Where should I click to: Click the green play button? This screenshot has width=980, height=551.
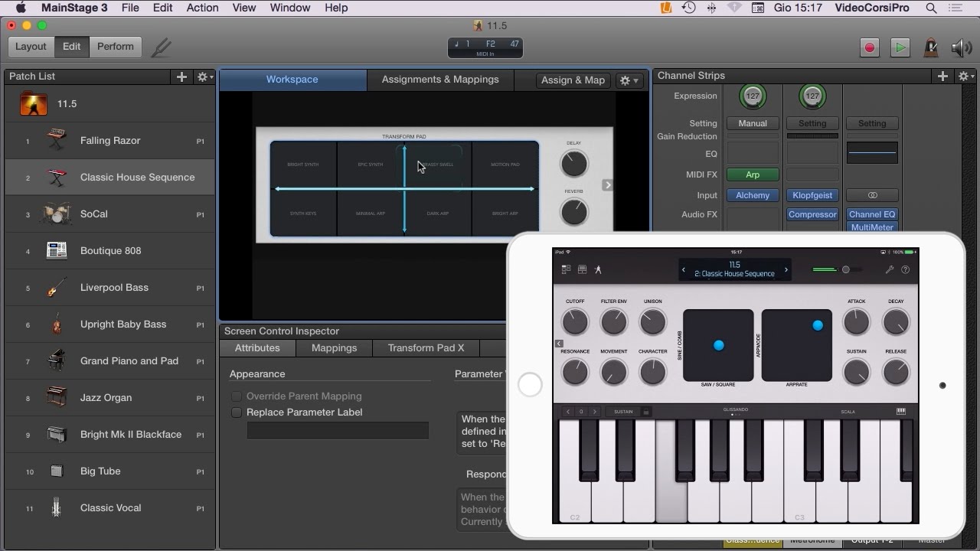[x=900, y=47]
